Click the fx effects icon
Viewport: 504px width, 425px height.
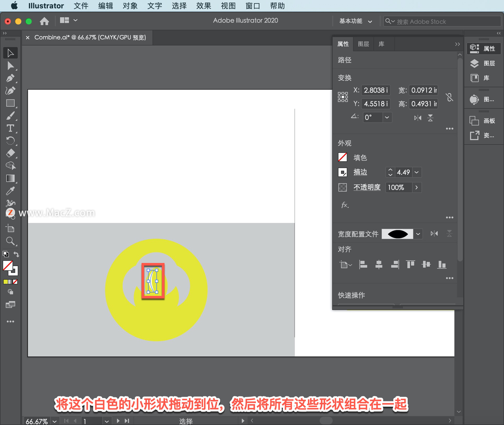(x=345, y=205)
